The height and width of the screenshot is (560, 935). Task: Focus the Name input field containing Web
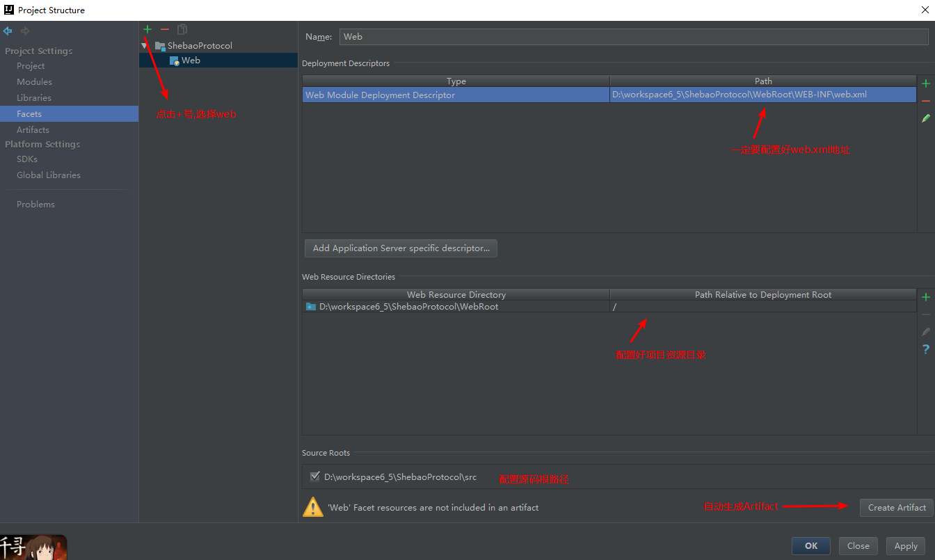634,37
